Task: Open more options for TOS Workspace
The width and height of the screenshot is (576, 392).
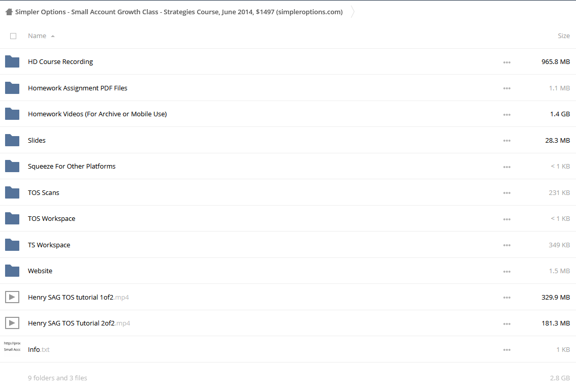Action: 506,219
